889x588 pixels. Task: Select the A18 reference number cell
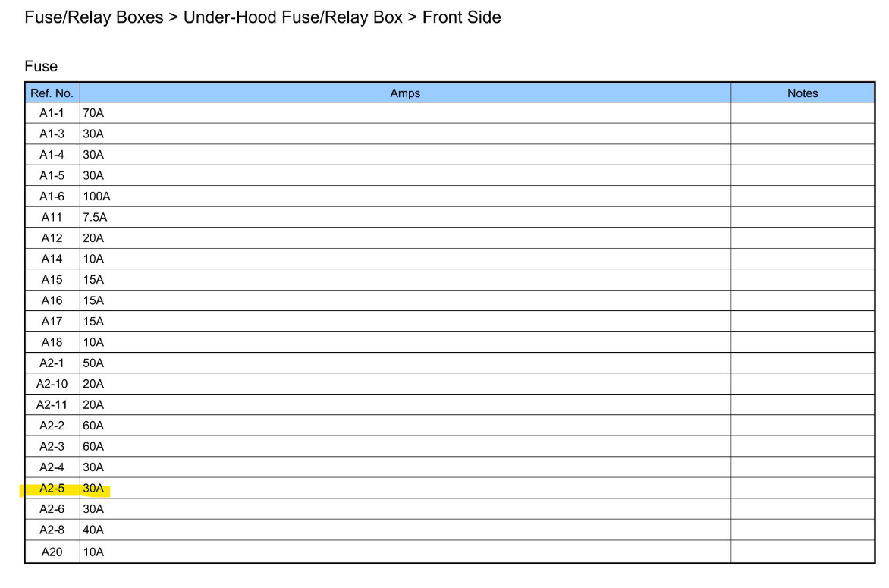click(x=52, y=342)
